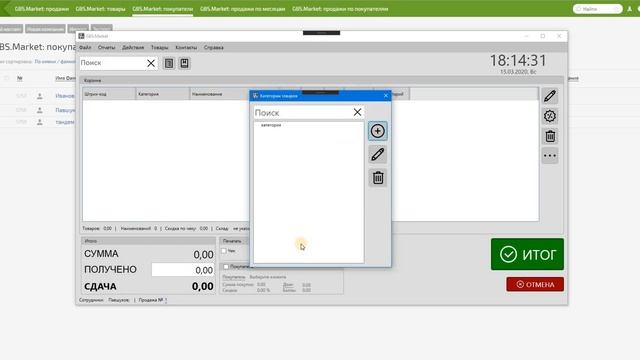
Task: Open the тандем customer link
Action: pos(65,122)
